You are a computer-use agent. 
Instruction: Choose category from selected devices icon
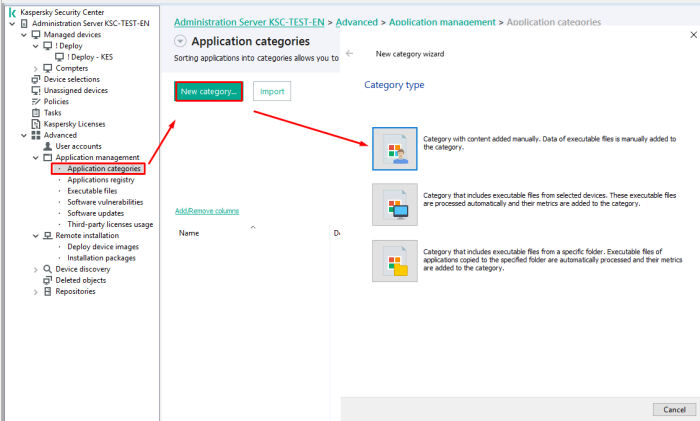tap(395, 204)
